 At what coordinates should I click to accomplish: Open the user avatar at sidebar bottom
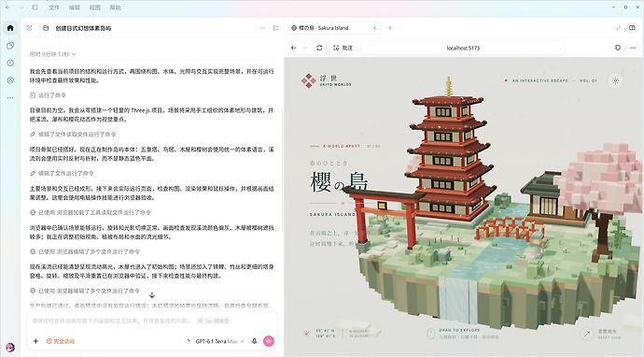[x=10, y=348]
